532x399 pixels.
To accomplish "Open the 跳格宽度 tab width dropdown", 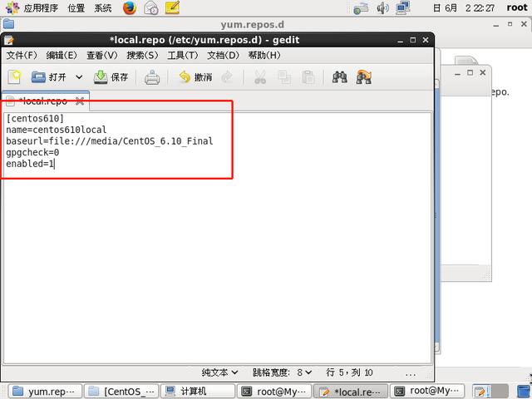I will click(282, 372).
